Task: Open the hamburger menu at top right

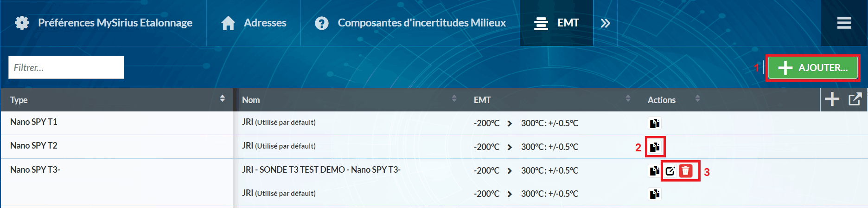Action: [x=844, y=23]
